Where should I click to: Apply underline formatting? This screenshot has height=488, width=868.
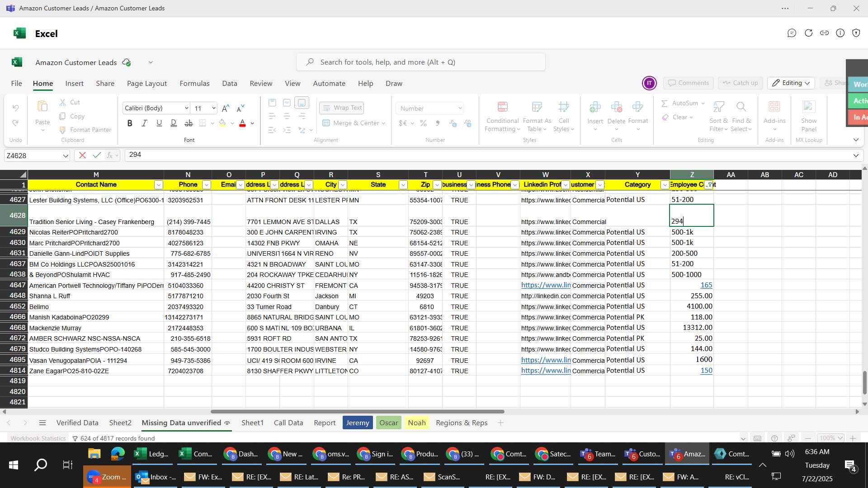tap(159, 123)
